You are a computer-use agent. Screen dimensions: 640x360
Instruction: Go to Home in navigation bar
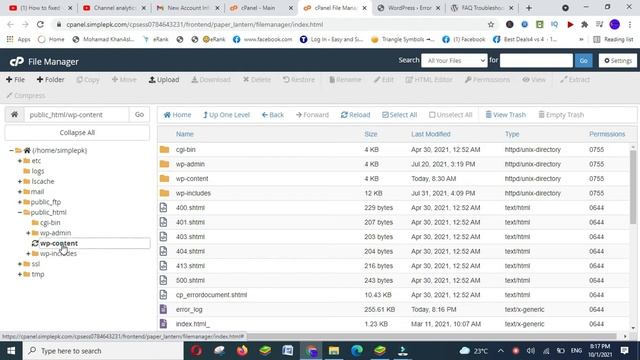(x=177, y=115)
